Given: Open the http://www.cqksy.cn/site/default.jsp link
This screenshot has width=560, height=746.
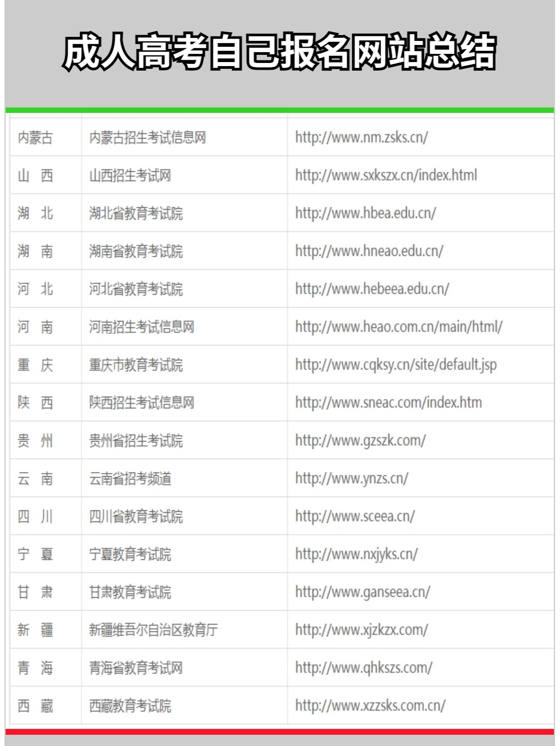Looking at the screenshot, I should pyautogui.click(x=396, y=364).
